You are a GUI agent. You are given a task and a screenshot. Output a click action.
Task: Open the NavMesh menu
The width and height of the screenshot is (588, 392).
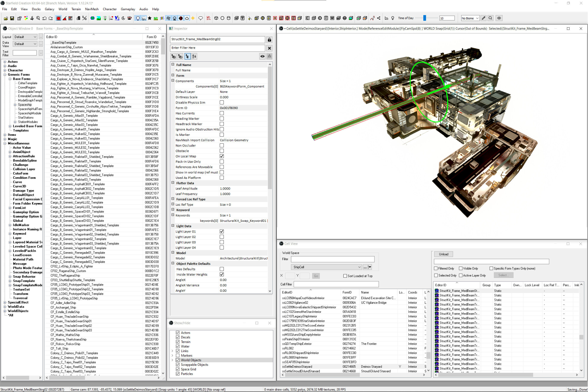click(x=92, y=9)
